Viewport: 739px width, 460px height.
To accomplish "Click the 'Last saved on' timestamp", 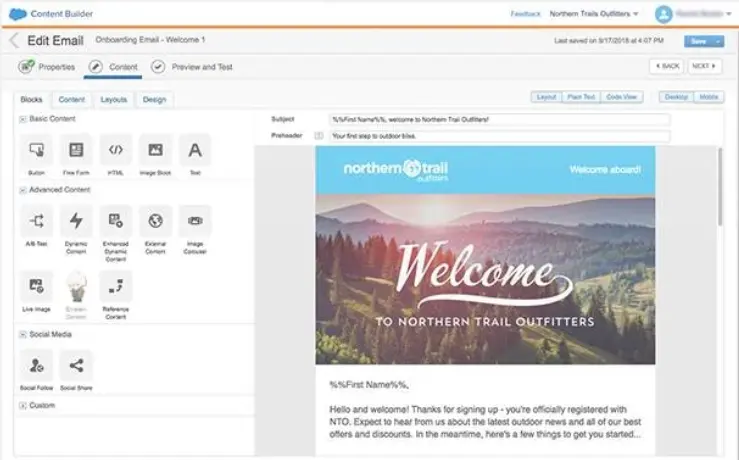I will (x=609, y=41).
